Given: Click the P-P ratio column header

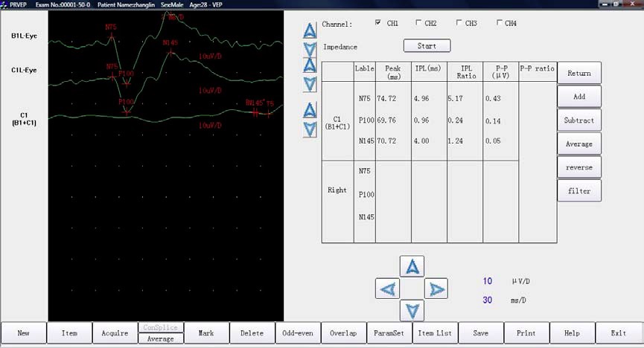Looking at the screenshot, I should point(538,68).
